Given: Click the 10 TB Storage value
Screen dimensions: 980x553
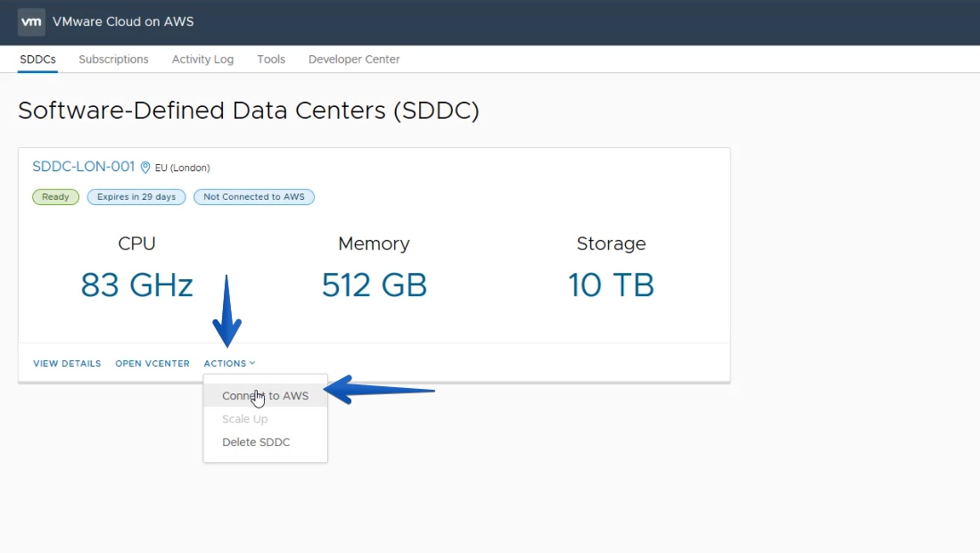Looking at the screenshot, I should [611, 285].
